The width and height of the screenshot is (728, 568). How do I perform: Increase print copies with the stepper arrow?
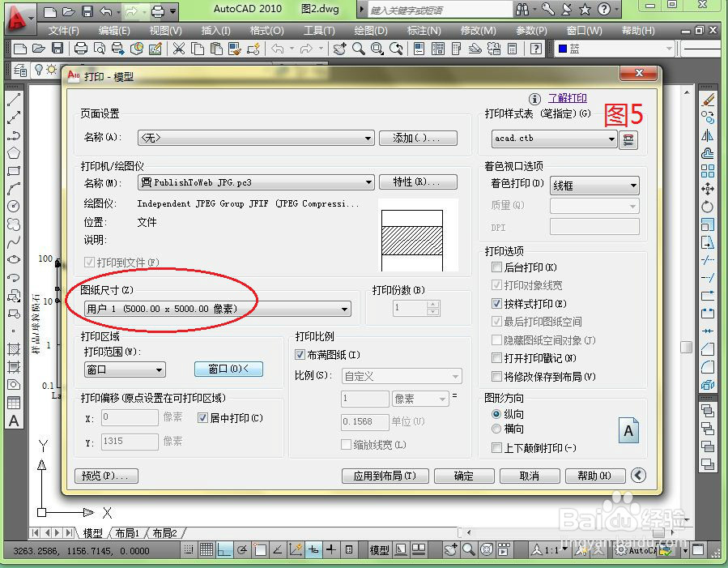[435, 303]
